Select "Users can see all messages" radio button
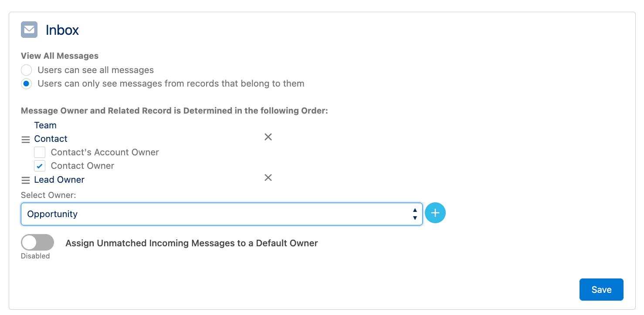 pyautogui.click(x=27, y=70)
